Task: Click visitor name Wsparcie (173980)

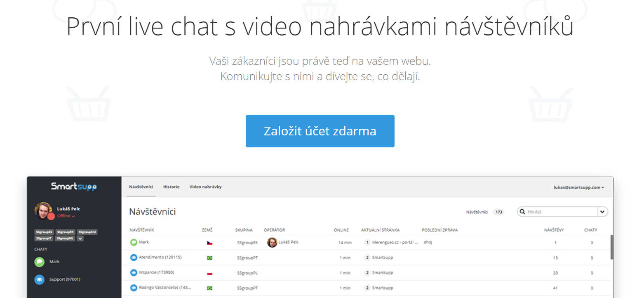Action: (x=157, y=272)
